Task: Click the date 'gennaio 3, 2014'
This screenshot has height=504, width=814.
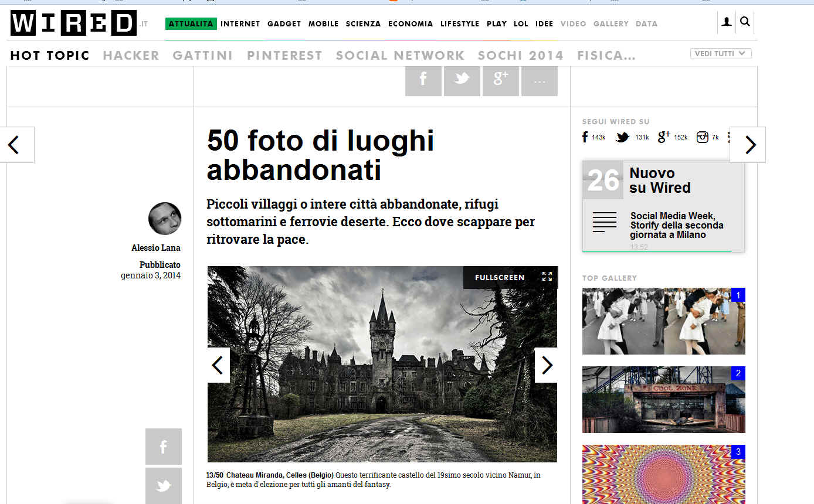Action: click(151, 275)
